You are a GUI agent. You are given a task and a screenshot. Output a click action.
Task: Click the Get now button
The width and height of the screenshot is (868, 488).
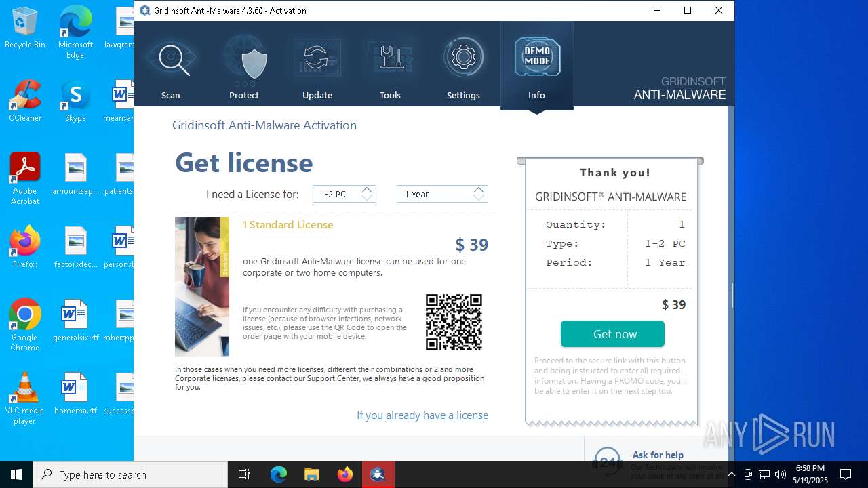tap(612, 334)
